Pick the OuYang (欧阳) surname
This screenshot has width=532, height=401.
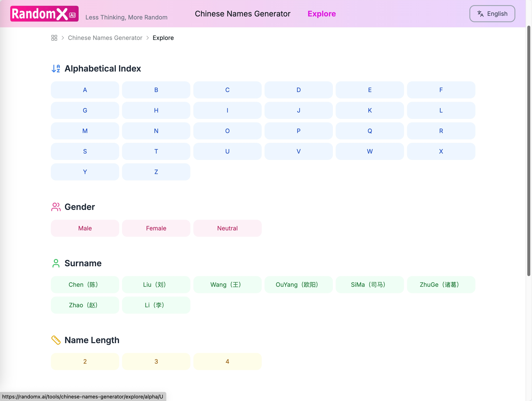298,285
